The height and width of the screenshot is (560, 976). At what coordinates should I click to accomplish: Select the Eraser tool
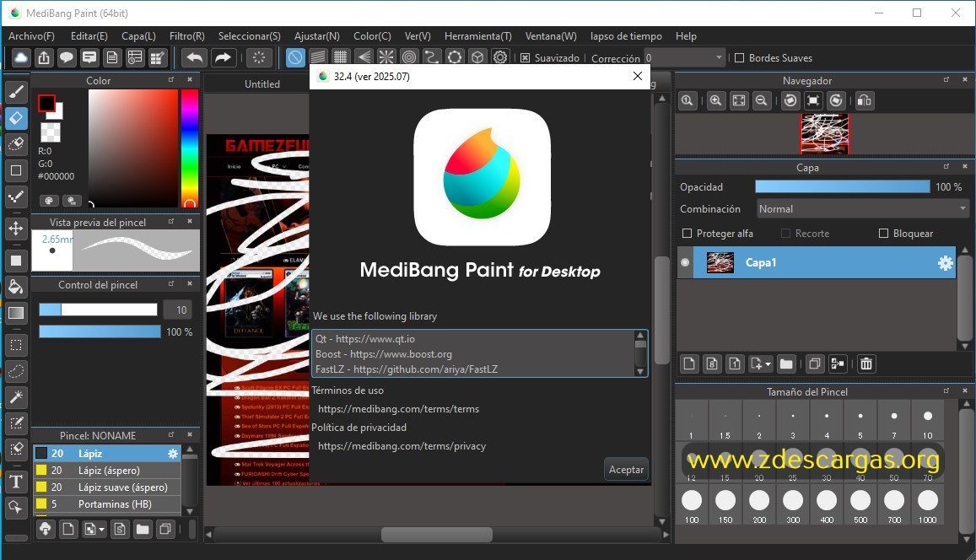pos(16,117)
